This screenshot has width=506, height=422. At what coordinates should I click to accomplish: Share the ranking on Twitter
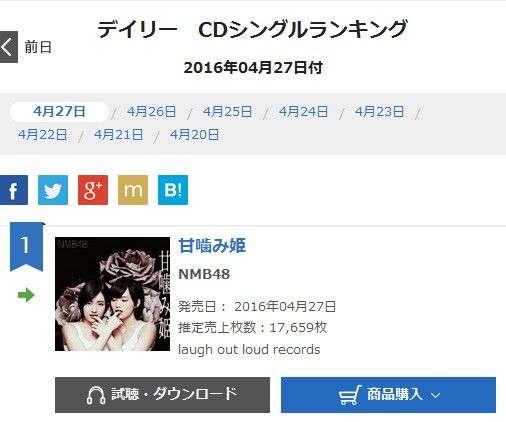pos(53,190)
